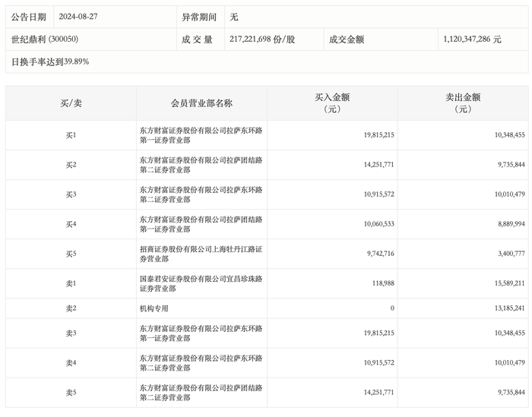Click the 成交金额 label

[x=347, y=39]
